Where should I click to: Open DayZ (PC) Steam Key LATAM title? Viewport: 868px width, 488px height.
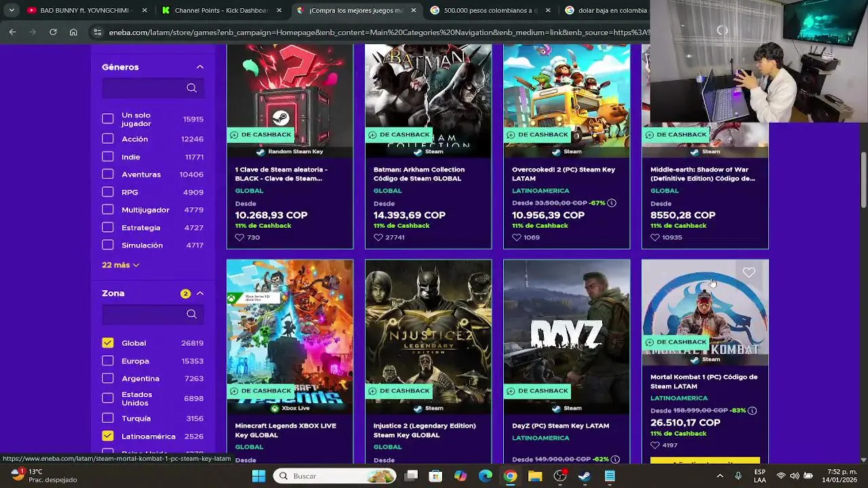click(560, 426)
